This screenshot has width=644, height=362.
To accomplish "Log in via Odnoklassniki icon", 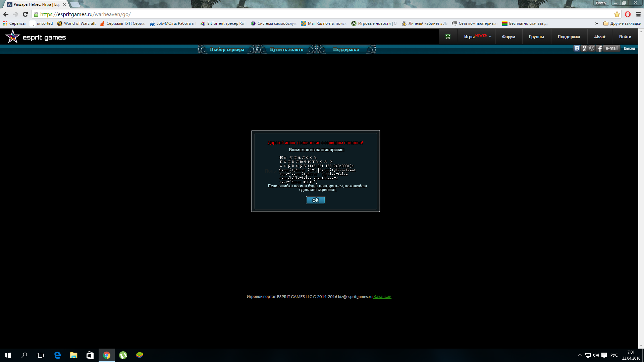I will 584,48.
